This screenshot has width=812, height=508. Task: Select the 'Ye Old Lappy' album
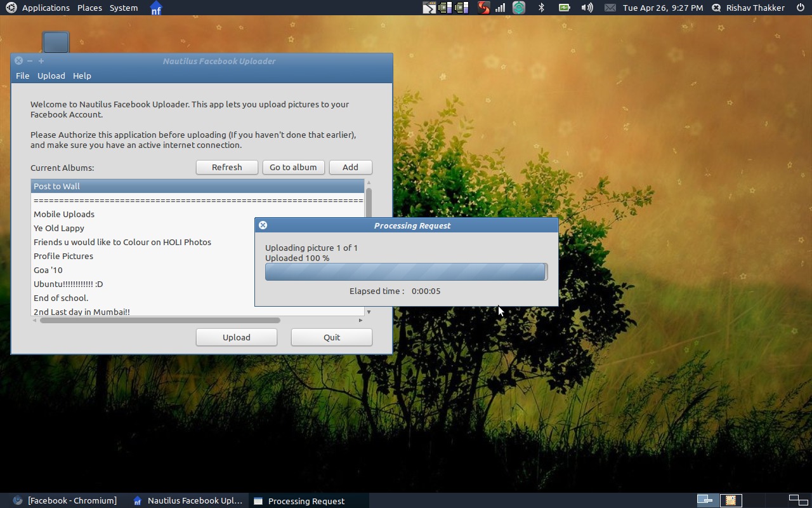[x=198, y=228]
